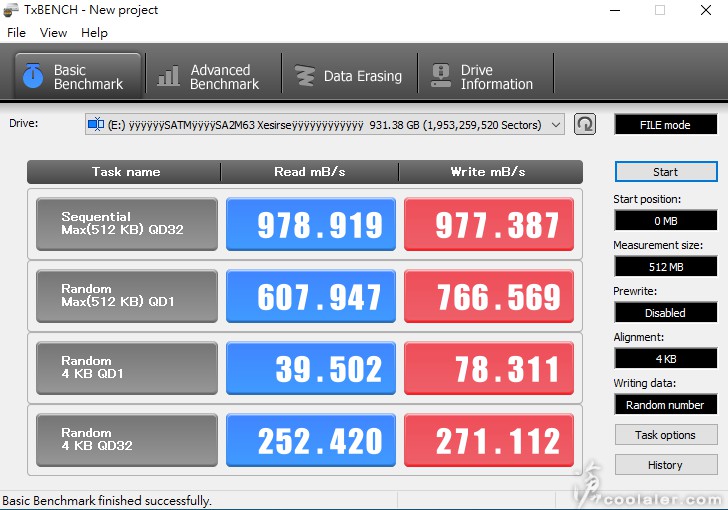
Task: Click 4 KB QD32 write value 271.112
Action: 489,440
